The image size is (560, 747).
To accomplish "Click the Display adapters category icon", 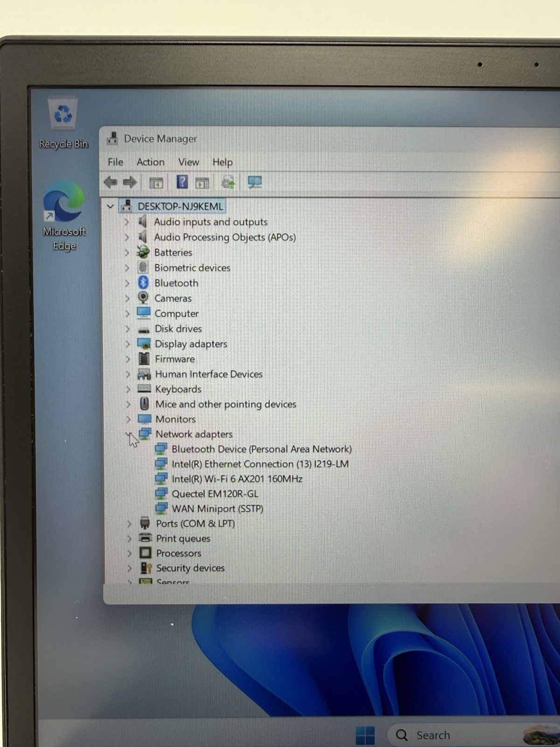I will click(x=144, y=344).
